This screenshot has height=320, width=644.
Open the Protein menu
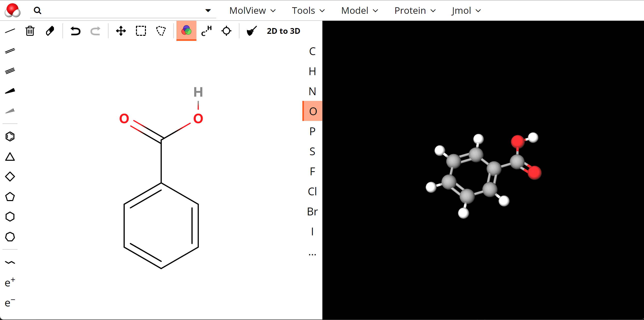415,11
